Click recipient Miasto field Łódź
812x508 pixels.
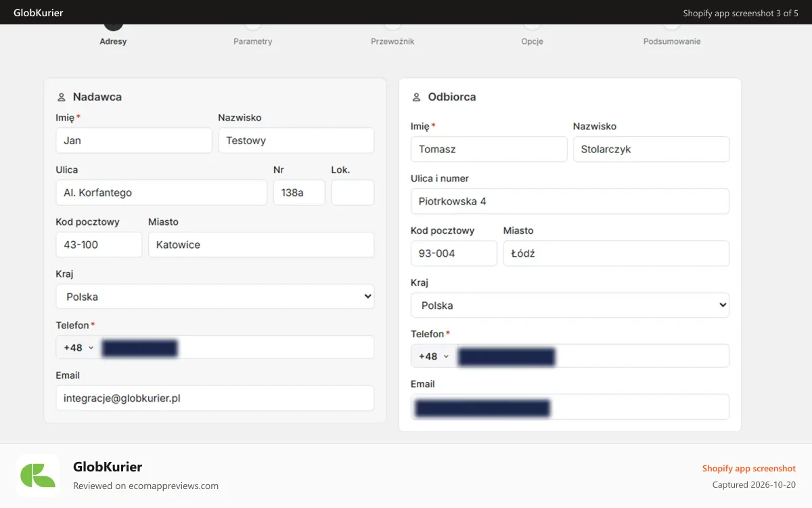tap(616, 253)
